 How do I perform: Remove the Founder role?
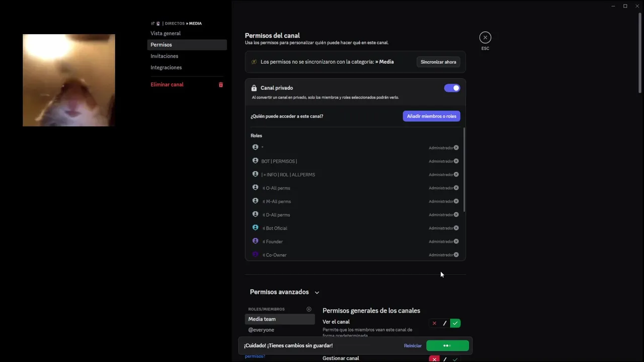coord(456,241)
